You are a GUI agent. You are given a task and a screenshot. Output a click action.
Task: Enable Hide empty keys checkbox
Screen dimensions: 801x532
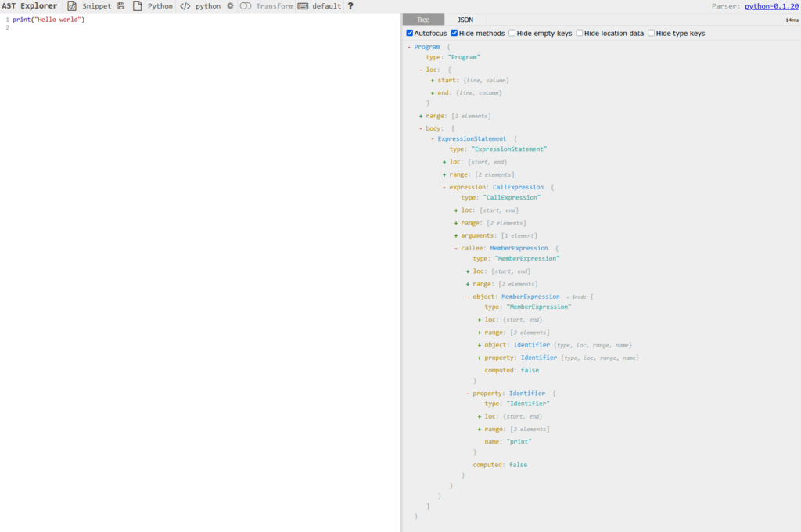(512, 34)
